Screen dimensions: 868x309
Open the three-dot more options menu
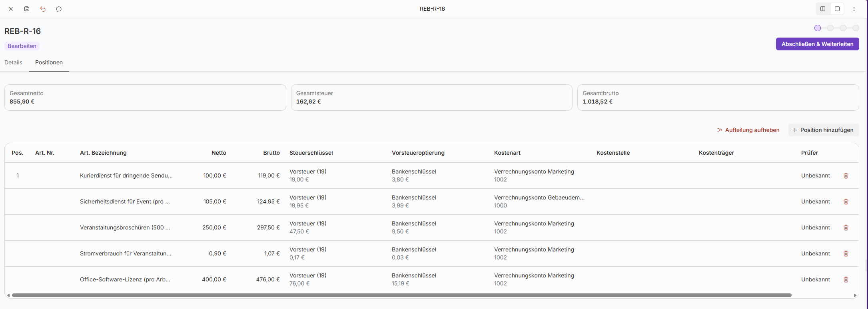pos(854,9)
